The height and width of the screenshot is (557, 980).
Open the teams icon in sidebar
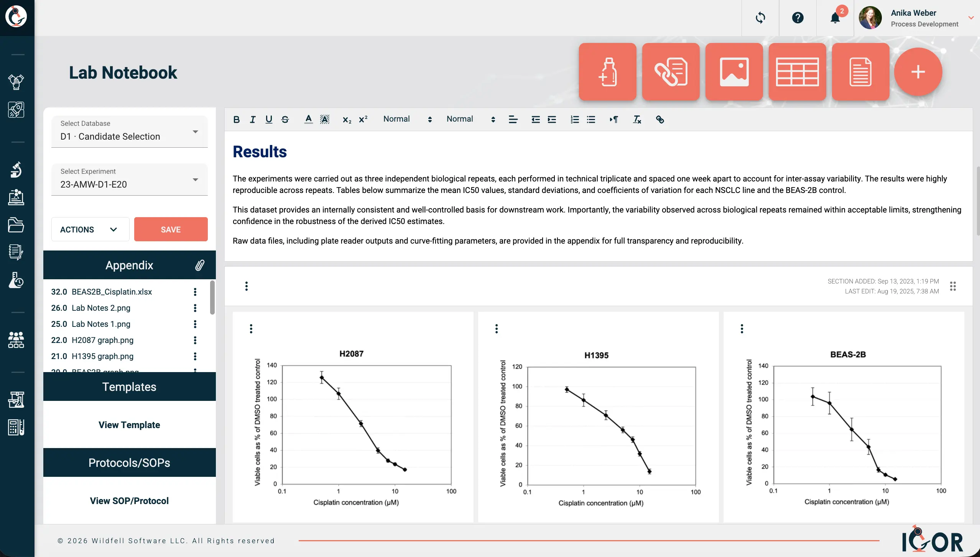pos(16,340)
